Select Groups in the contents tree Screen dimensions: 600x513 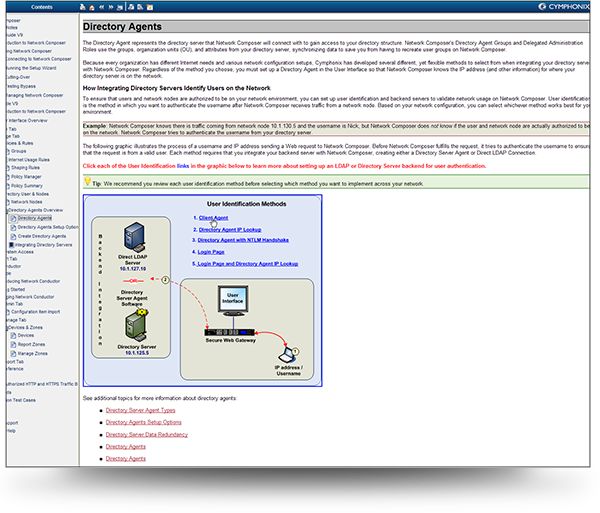[x=18, y=151]
